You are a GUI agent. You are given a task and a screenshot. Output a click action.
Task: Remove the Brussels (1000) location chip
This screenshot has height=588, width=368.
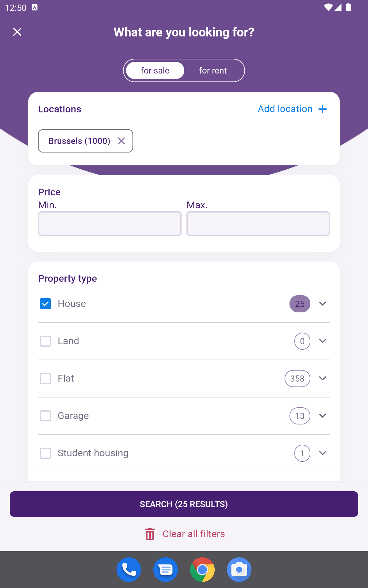click(121, 141)
